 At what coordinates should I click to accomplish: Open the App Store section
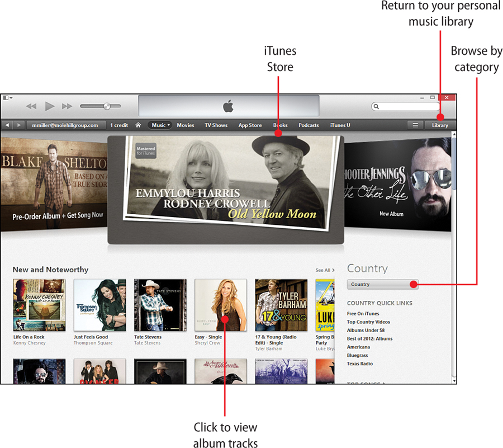[x=250, y=125]
